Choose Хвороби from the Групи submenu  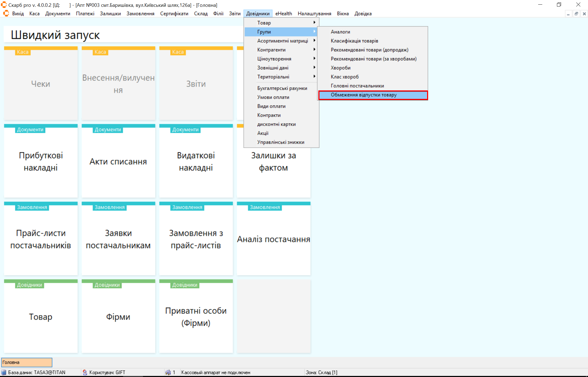[340, 68]
